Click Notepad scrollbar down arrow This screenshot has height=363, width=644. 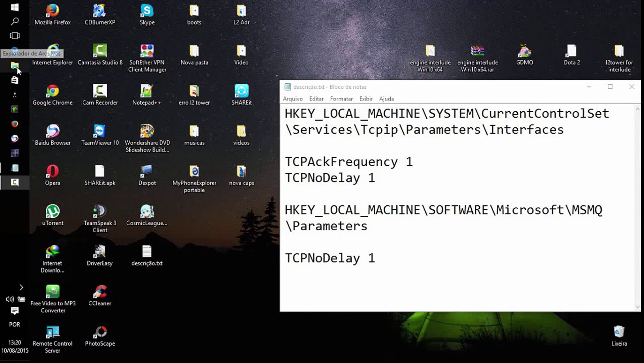[638, 307]
